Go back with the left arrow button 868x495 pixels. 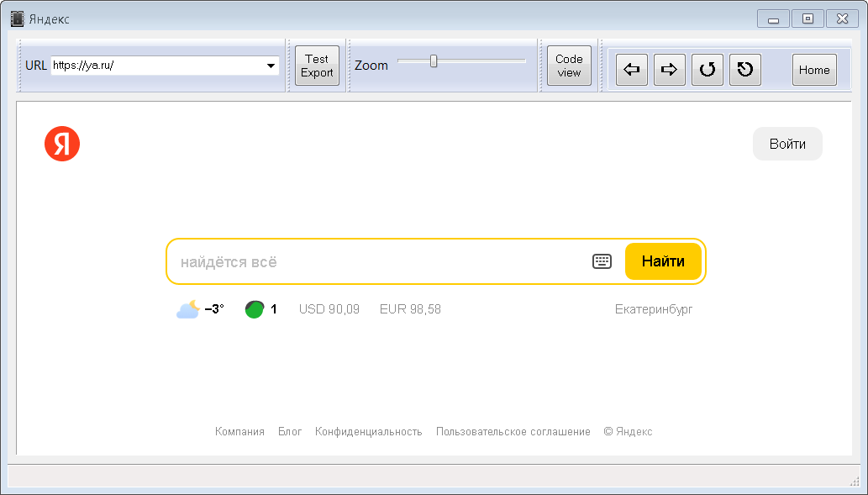coord(632,70)
